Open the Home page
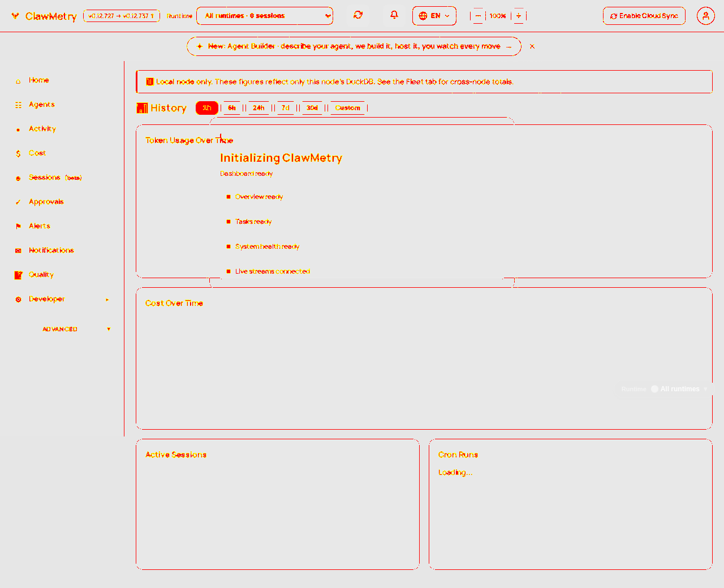 click(39, 80)
